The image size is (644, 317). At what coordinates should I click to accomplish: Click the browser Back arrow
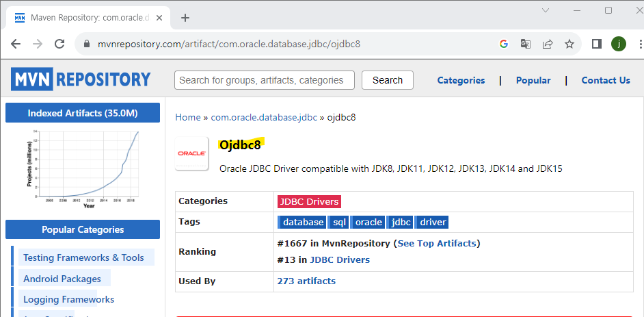click(16, 44)
